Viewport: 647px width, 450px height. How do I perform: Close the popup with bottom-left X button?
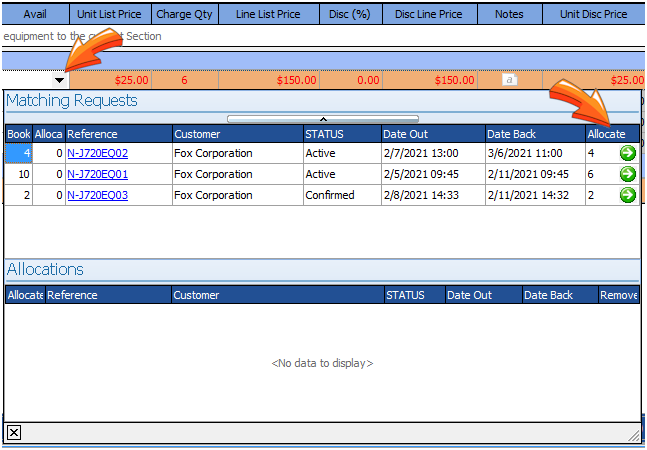(x=14, y=432)
